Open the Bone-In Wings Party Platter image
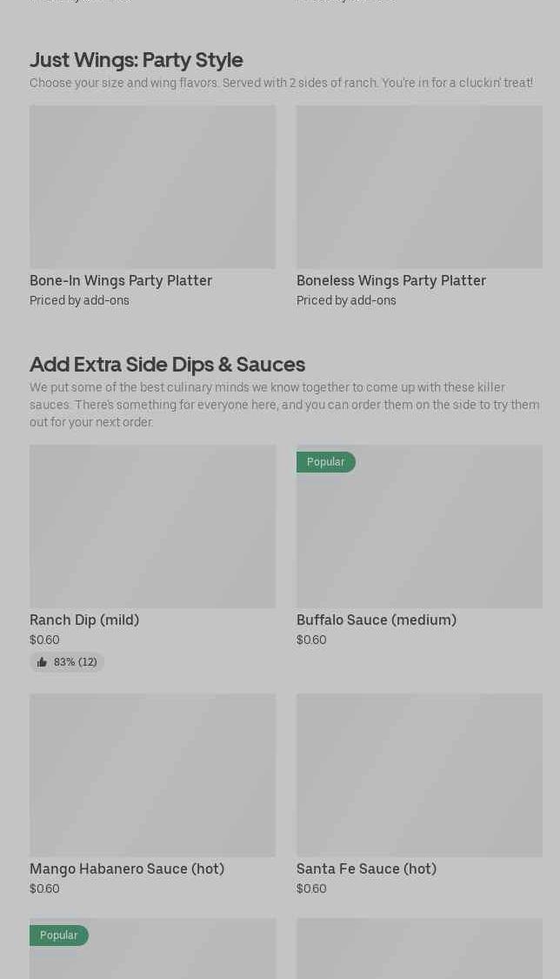Image resolution: width=560 pixels, height=979 pixels. point(152,186)
